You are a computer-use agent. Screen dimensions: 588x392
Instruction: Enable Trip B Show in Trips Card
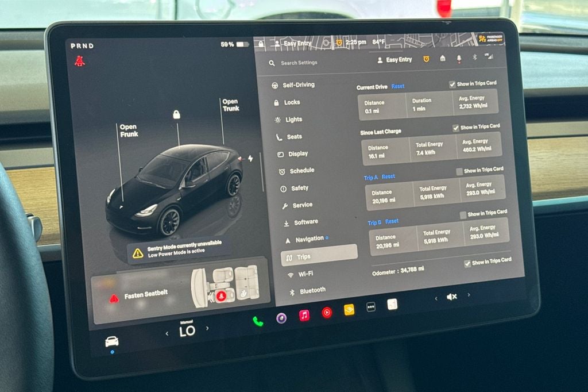[463, 215]
